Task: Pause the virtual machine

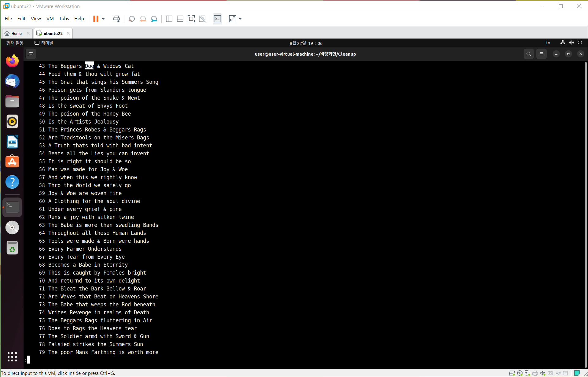Action: pos(96,19)
